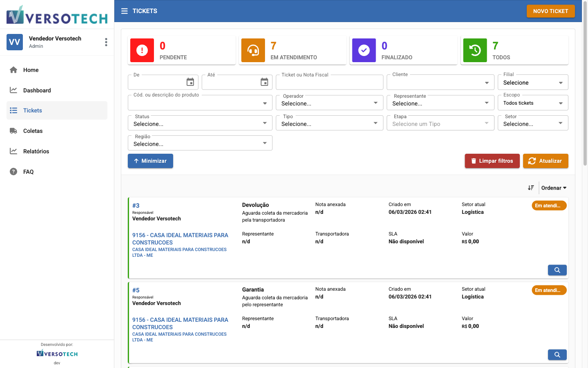
Task: Open the three-dot menu for Vendedor Versotech
Action: tap(106, 42)
